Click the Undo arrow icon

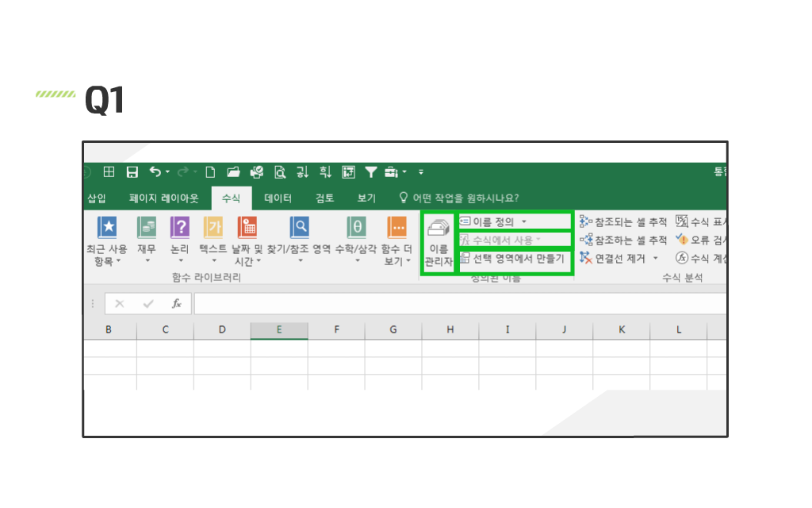coord(155,172)
